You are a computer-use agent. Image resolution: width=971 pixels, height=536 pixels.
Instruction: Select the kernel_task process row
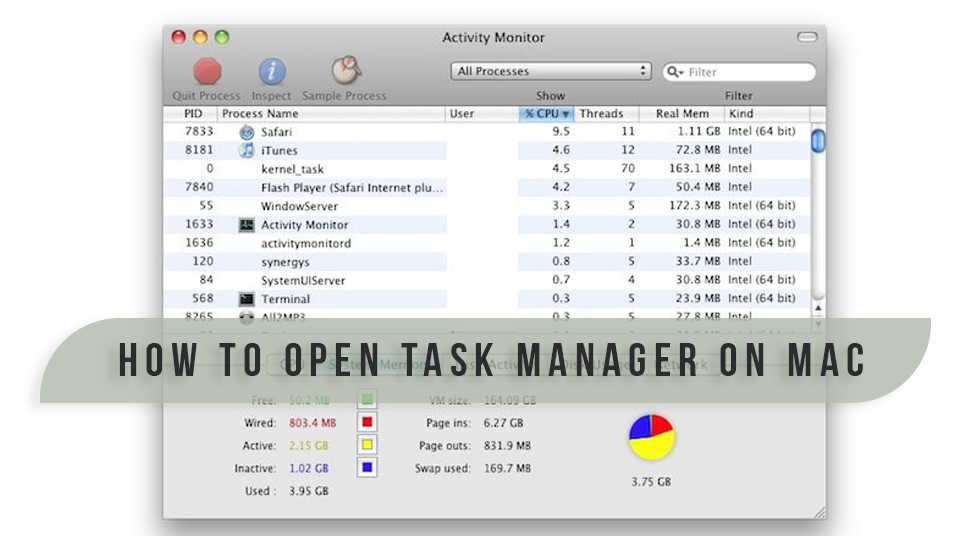pyautogui.click(x=487, y=168)
